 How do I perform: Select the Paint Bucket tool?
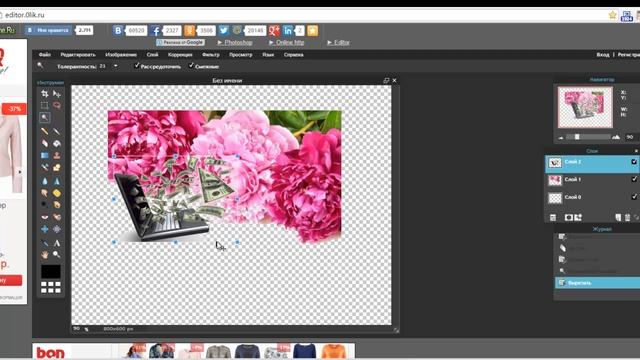pyautogui.click(x=57, y=143)
